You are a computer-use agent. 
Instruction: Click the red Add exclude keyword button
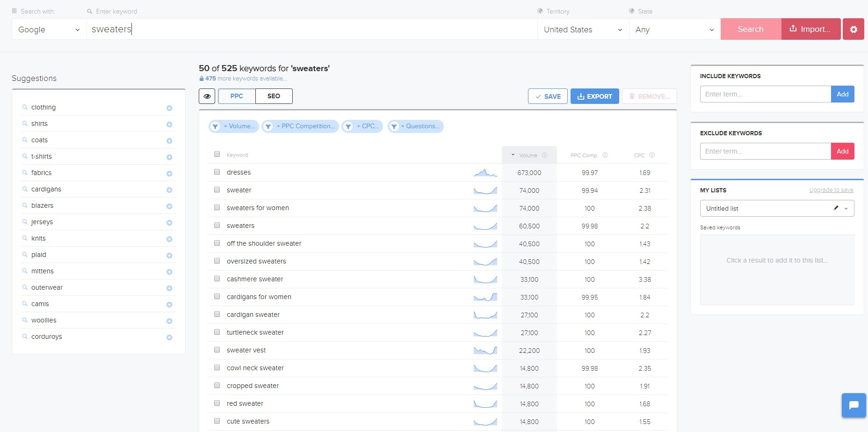843,151
